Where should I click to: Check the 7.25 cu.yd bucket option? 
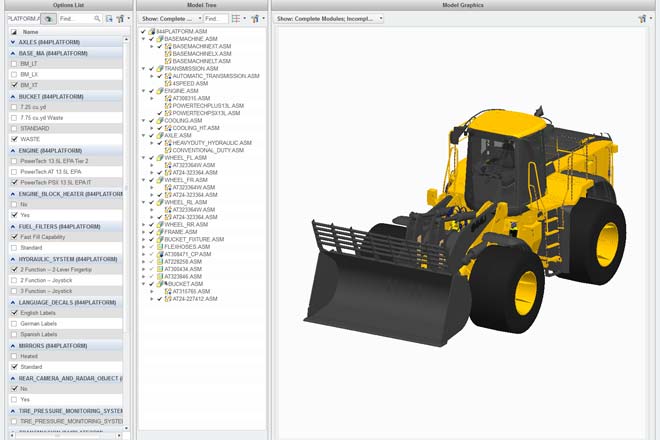[14, 107]
